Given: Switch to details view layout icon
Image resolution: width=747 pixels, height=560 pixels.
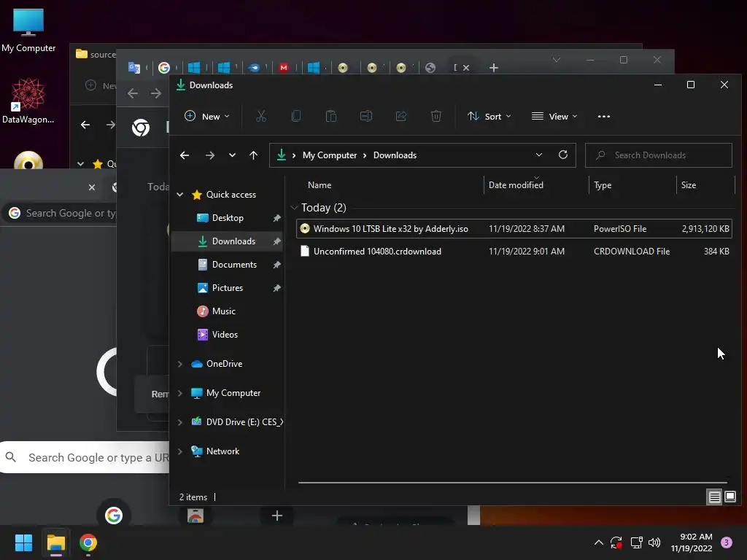Looking at the screenshot, I should pyautogui.click(x=715, y=497).
